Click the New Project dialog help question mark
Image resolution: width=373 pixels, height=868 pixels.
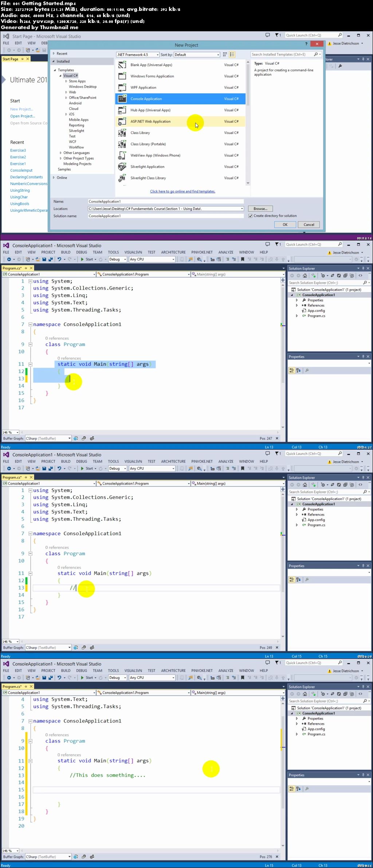[306, 44]
